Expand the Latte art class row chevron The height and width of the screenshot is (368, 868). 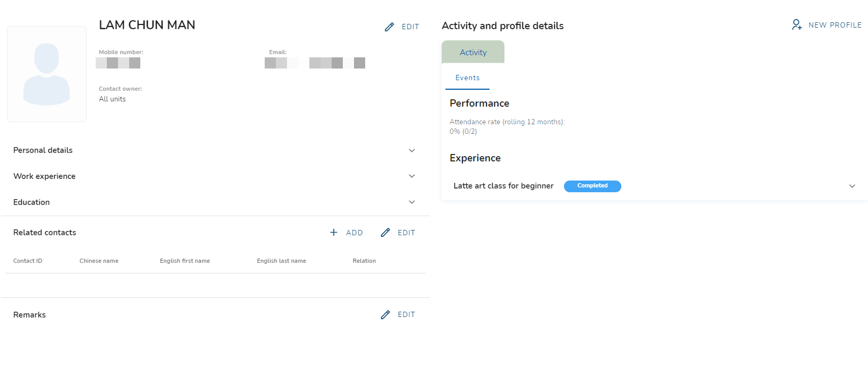(852, 186)
